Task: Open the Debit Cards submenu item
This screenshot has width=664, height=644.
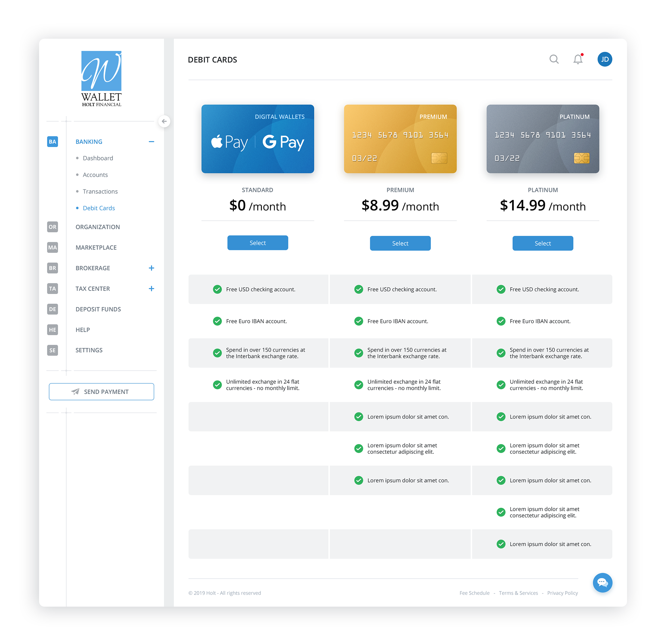Action: [x=99, y=208]
